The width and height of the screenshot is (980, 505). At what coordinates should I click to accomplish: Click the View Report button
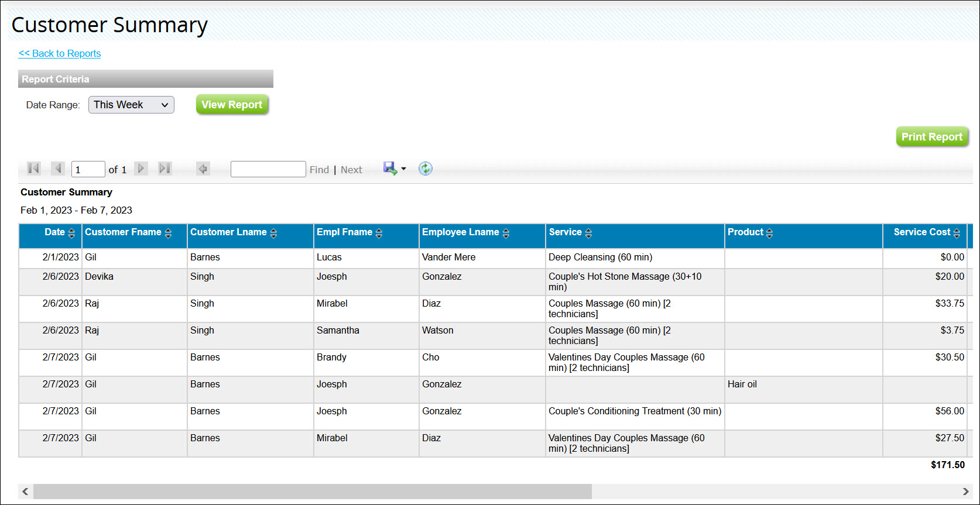point(232,105)
